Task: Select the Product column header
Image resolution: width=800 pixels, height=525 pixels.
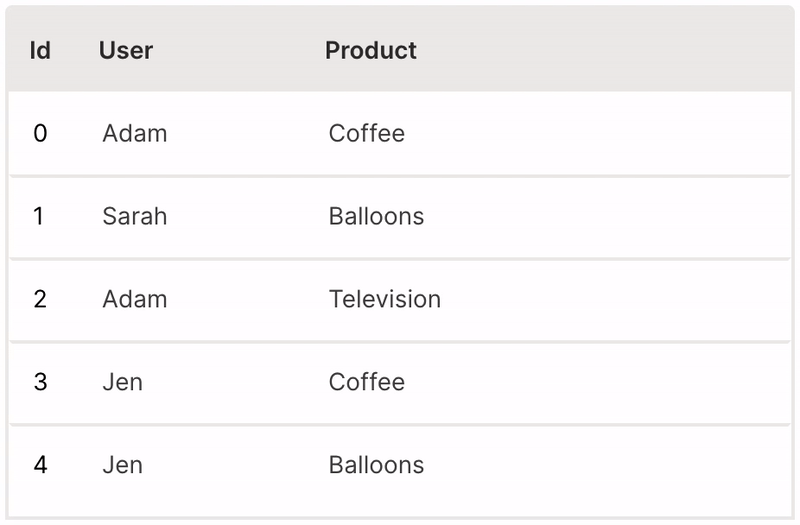Action: pos(371,50)
